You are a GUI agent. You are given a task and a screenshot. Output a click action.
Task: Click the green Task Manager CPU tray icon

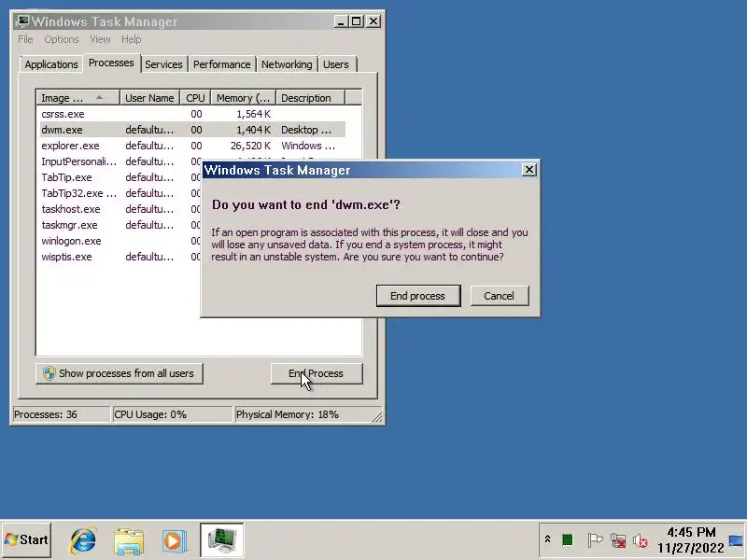click(567, 539)
